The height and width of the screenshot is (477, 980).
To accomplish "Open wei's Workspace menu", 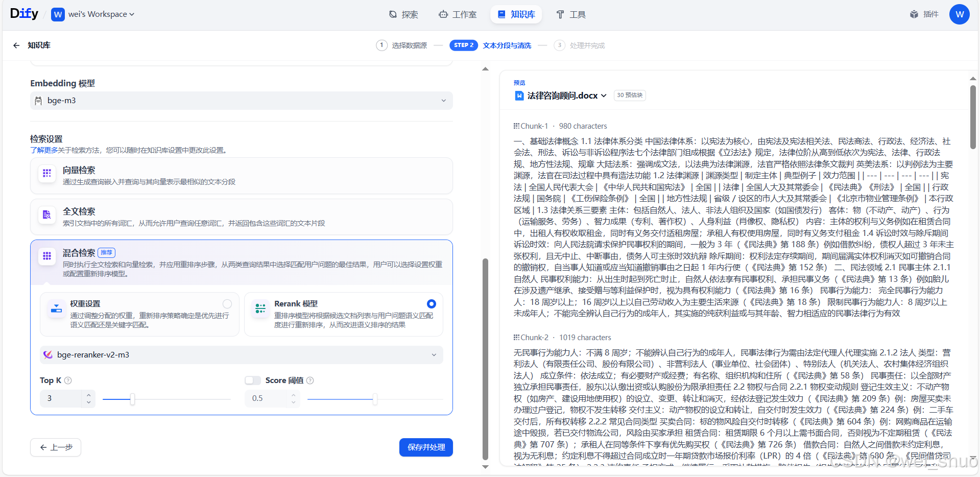I will click(93, 14).
